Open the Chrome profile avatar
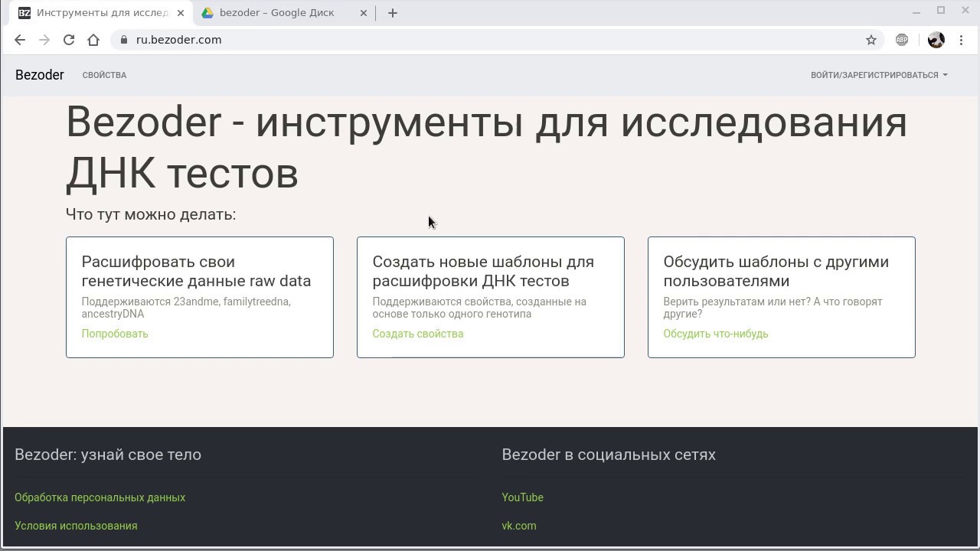Screen dimensions: 980x551 click(x=936, y=40)
